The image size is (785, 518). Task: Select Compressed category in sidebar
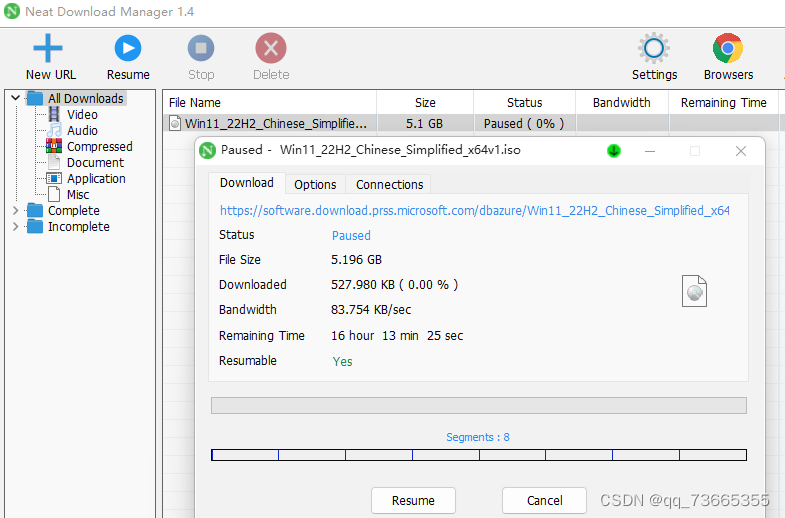(x=100, y=147)
